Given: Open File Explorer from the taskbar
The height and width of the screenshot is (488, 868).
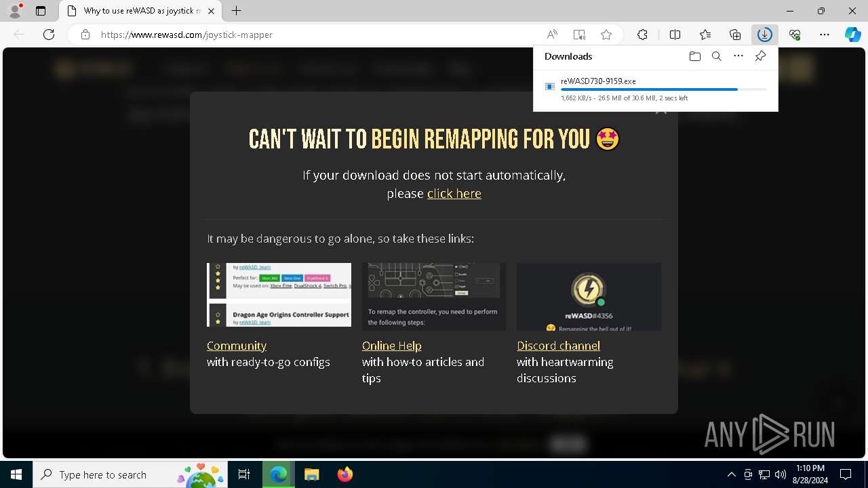Looking at the screenshot, I should (x=311, y=474).
